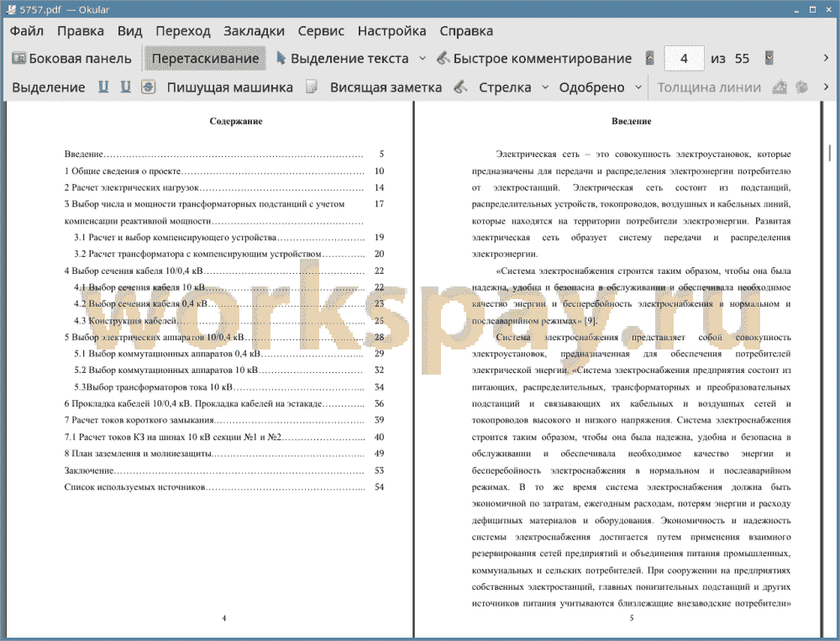Click the annotation settings icon near toolbar end
Screen dimensions: 840x641
click(801, 87)
